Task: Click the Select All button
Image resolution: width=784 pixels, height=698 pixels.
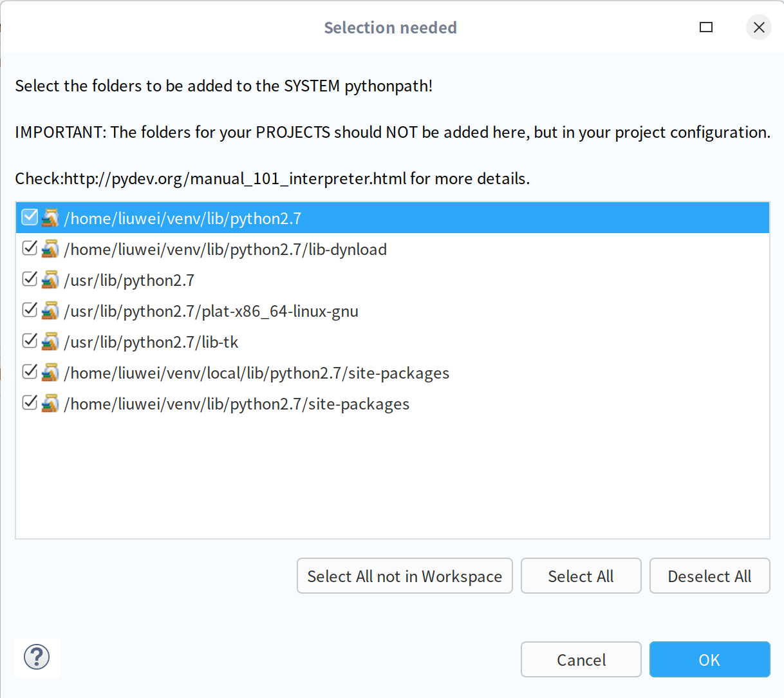Action: 581,576
